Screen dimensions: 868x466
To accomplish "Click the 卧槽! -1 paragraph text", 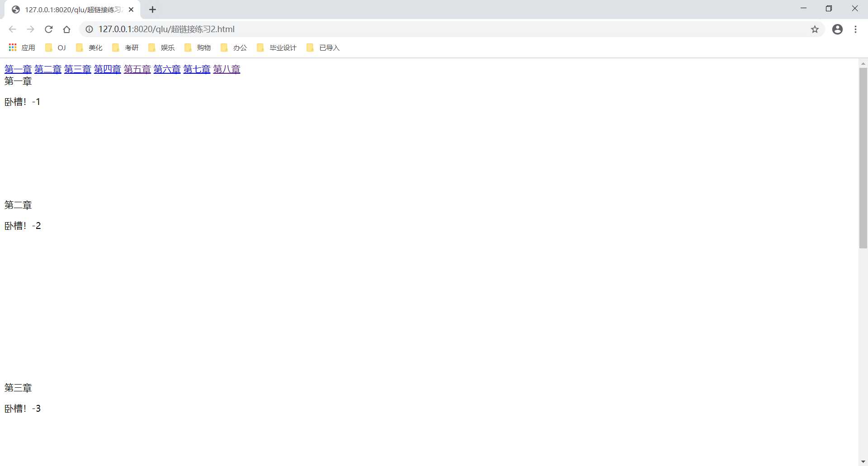I will point(23,102).
